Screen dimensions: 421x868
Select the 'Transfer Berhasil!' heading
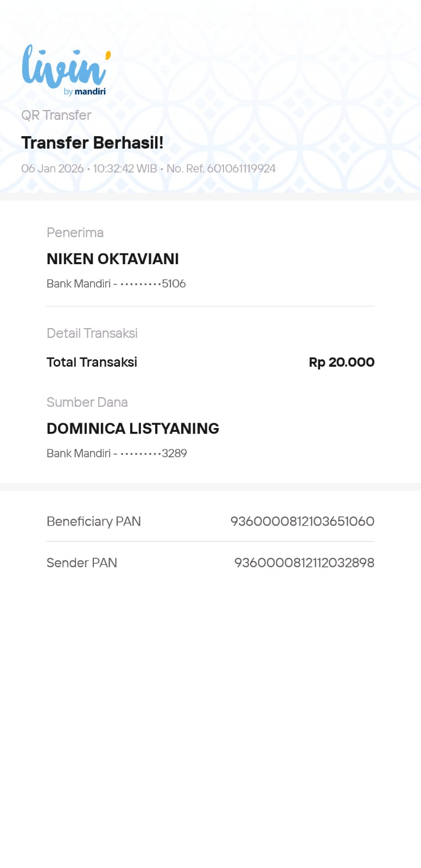click(92, 143)
